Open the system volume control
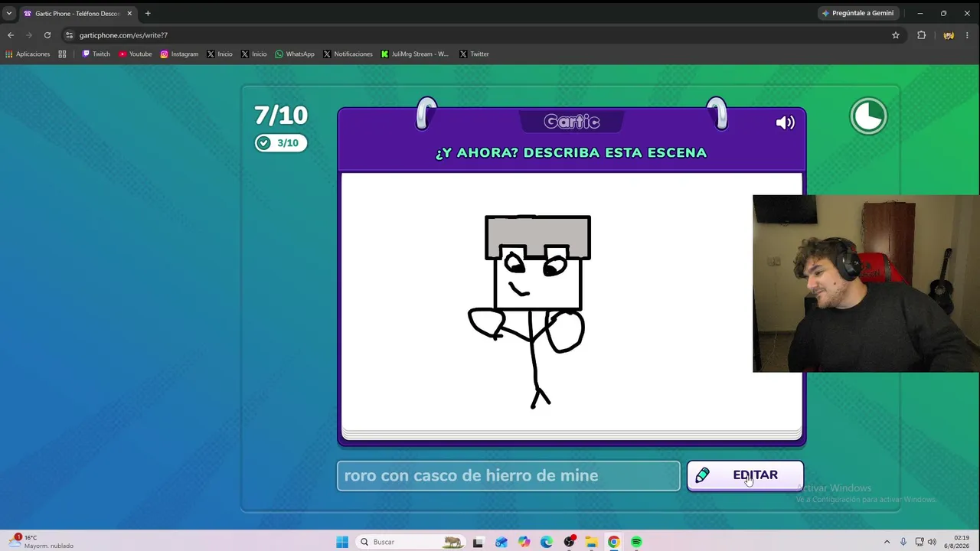This screenshot has width=980, height=551. [x=932, y=542]
